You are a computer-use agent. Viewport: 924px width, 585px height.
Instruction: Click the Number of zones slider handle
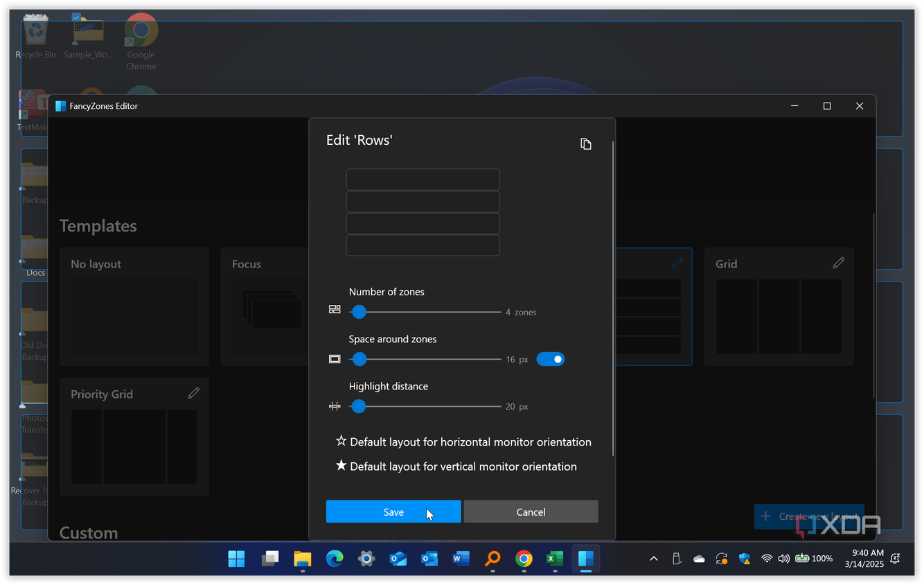pyautogui.click(x=359, y=312)
